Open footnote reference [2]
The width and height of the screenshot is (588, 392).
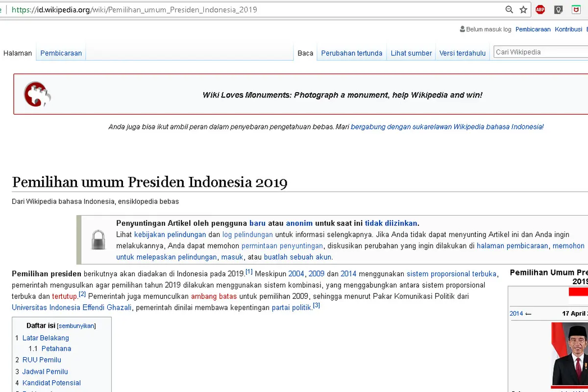point(82,294)
